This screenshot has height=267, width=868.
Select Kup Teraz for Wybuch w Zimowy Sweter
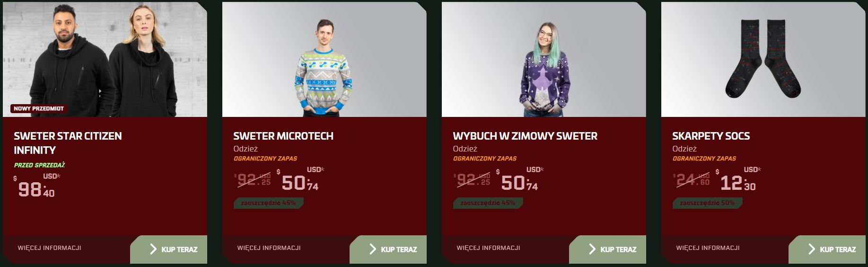608,249
